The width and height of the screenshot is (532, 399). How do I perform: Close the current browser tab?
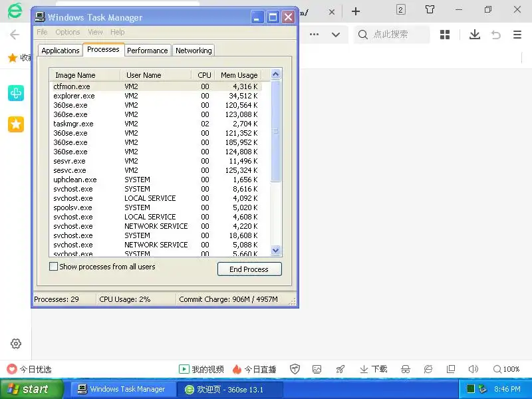click(332, 12)
